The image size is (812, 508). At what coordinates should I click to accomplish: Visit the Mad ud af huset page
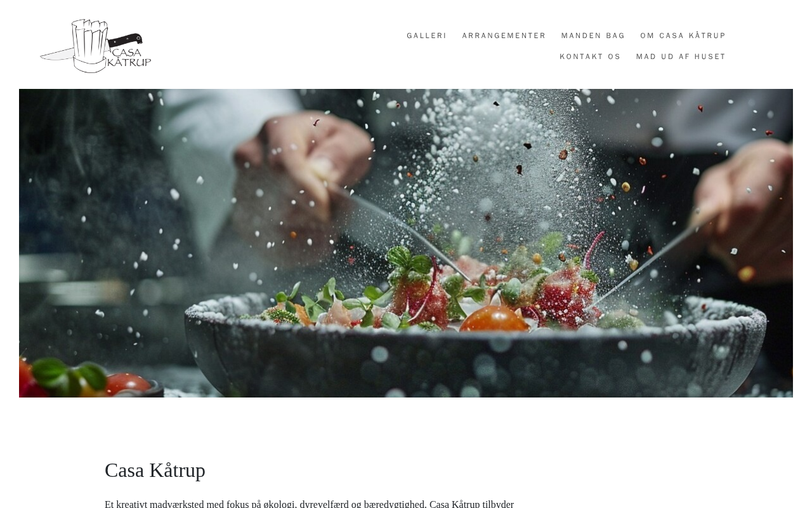click(681, 57)
